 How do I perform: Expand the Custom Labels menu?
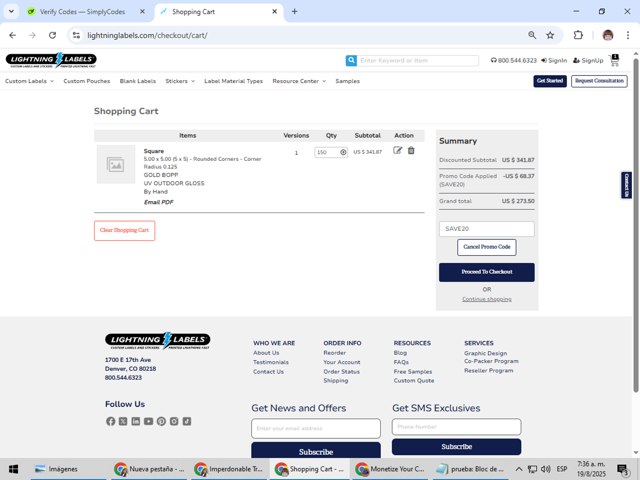tap(29, 81)
